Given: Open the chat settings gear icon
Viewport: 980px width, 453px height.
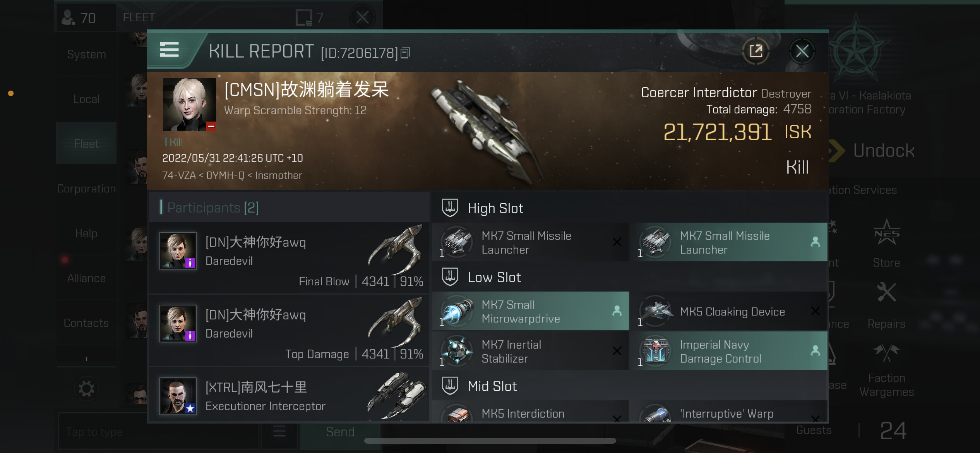Looking at the screenshot, I should click(86, 388).
